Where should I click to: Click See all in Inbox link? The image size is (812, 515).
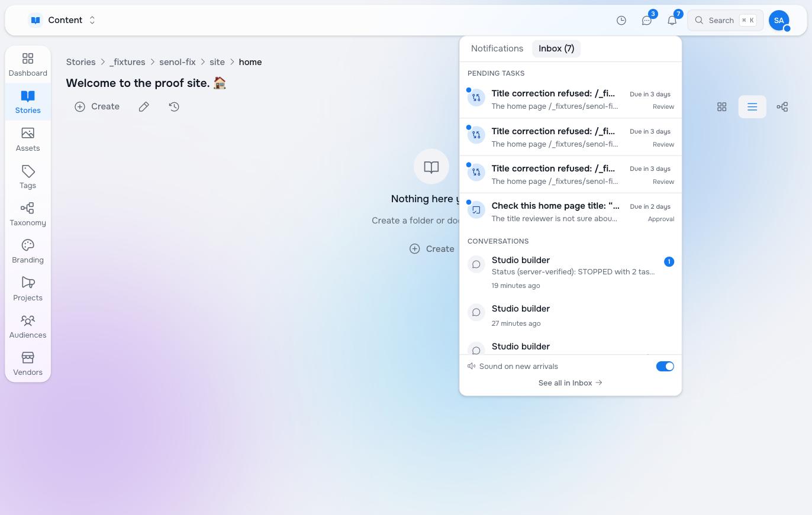571,383
